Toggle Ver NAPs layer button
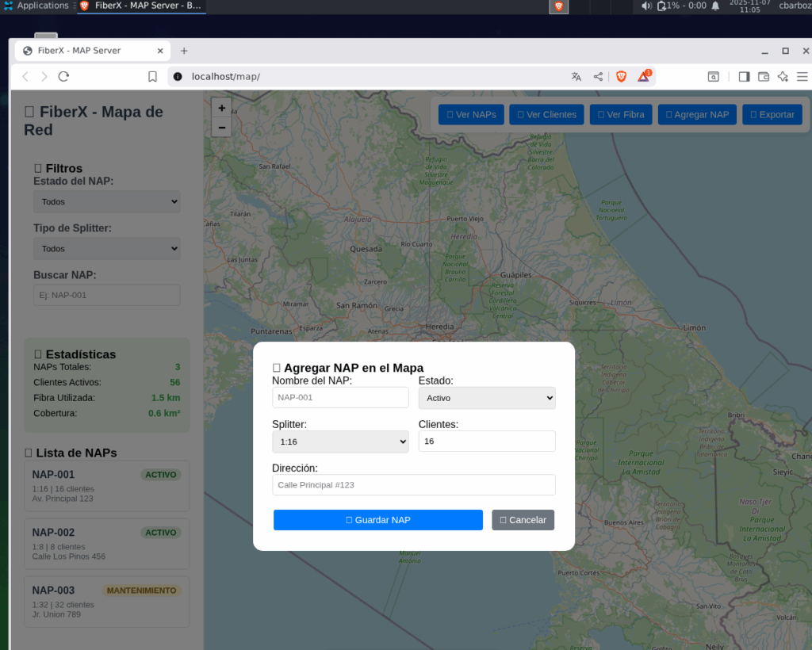Image resolution: width=812 pixels, height=650 pixels. click(x=472, y=115)
